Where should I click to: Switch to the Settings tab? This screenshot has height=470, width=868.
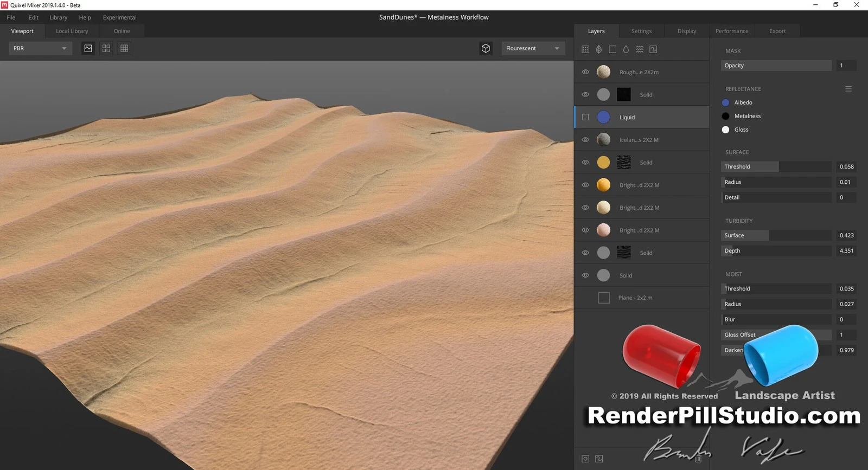[641, 31]
